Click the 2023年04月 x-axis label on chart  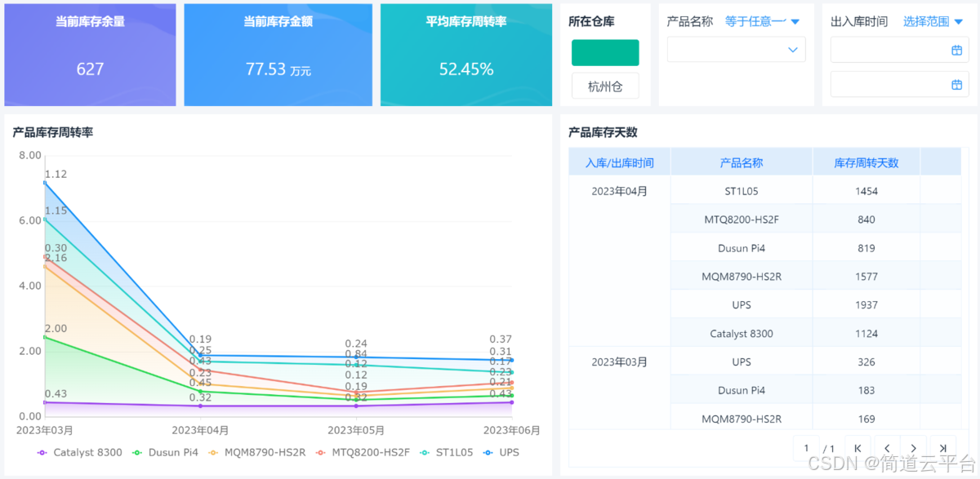coord(200,430)
